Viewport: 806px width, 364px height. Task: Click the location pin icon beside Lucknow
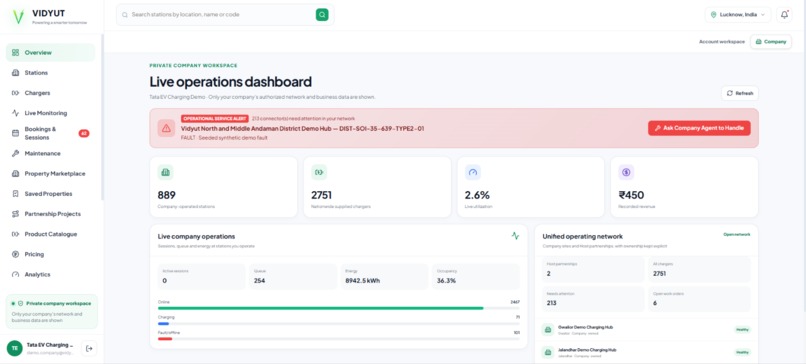[713, 15]
